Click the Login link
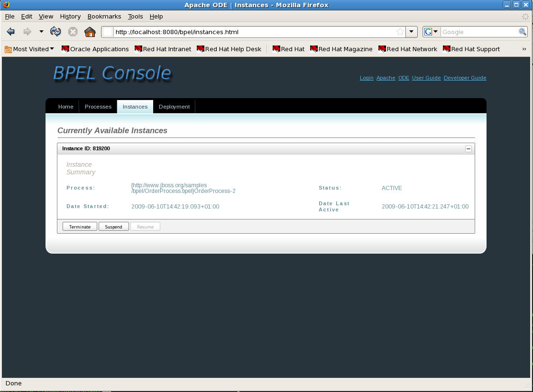This screenshot has height=392, width=533. (367, 78)
